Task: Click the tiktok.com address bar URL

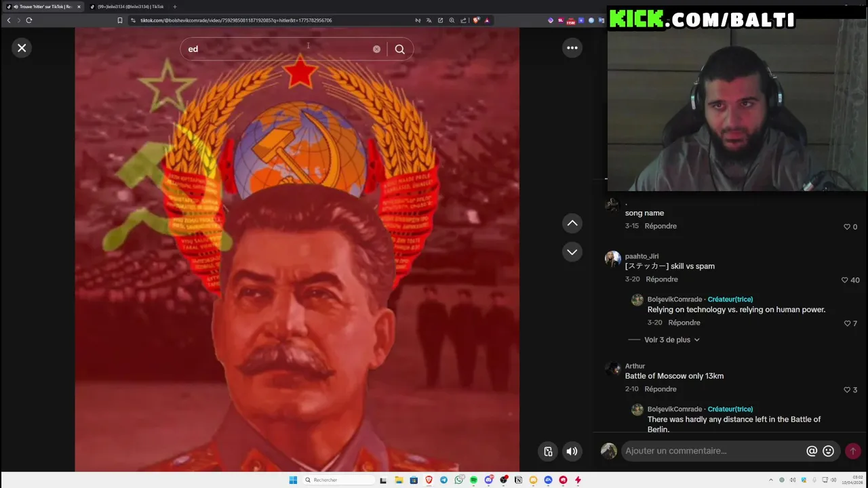Action: pyautogui.click(x=236, y=20)
